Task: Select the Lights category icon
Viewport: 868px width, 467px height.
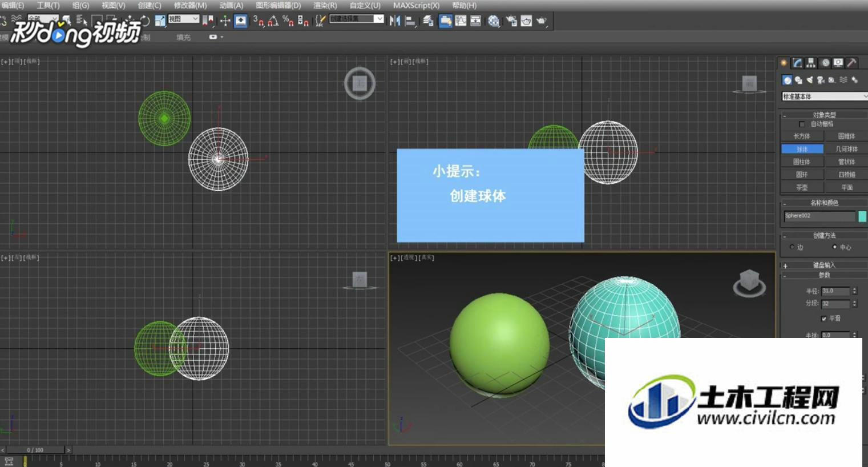Action: [x=809, y=80]
